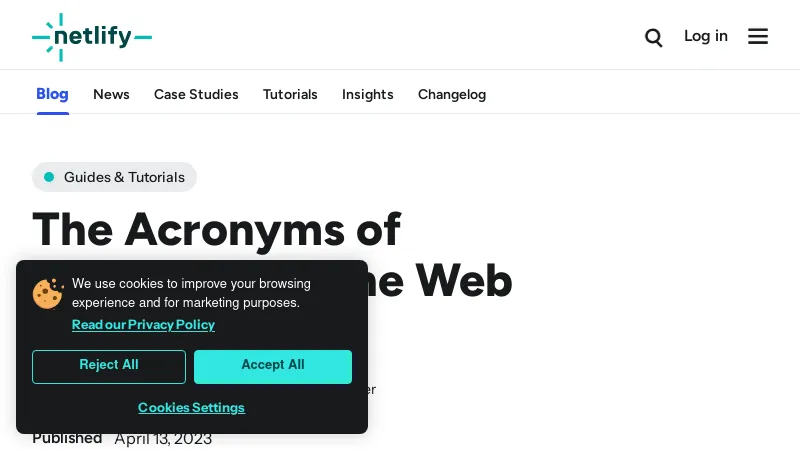
Task: View the Changelog tab
Action: pos(452,94)
